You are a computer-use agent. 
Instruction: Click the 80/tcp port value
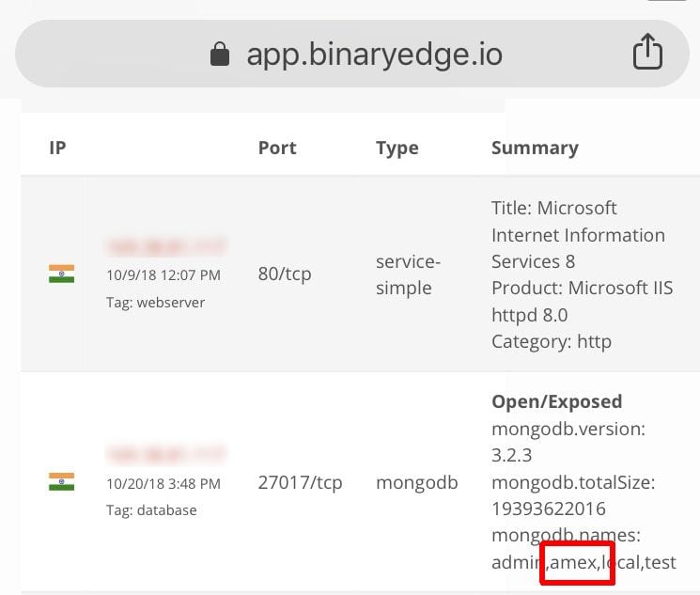pyautogui.click(x=285, y=274)
